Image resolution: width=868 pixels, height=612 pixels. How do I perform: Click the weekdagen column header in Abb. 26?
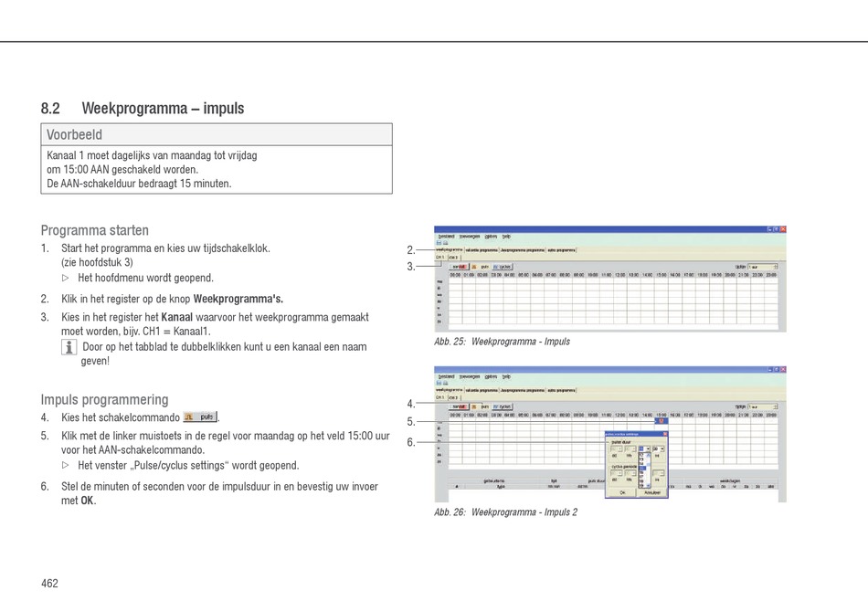pyautogui.click(x=730, y=480)
